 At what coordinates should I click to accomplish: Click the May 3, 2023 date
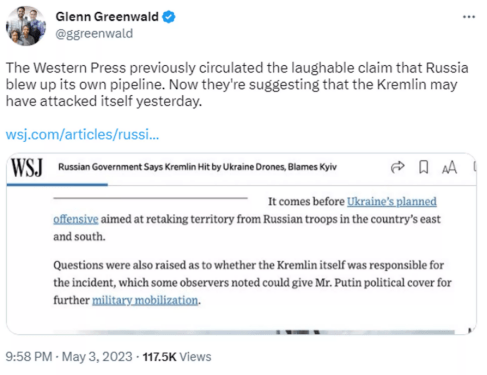tap(97, 357)
